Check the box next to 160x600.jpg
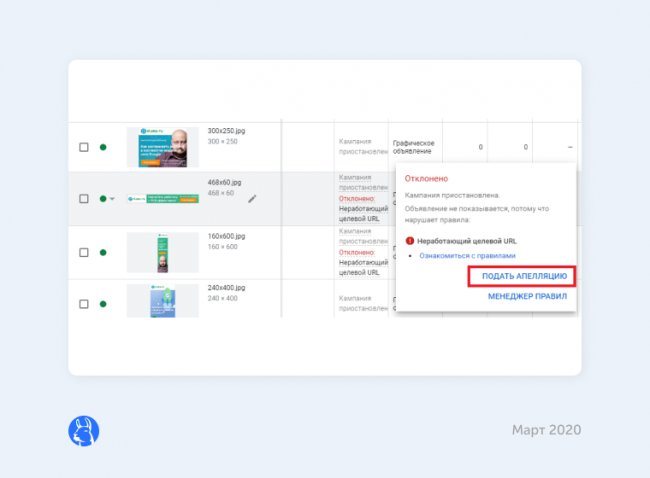This screenshot has width=650, height=478. [x=84, y=252]
